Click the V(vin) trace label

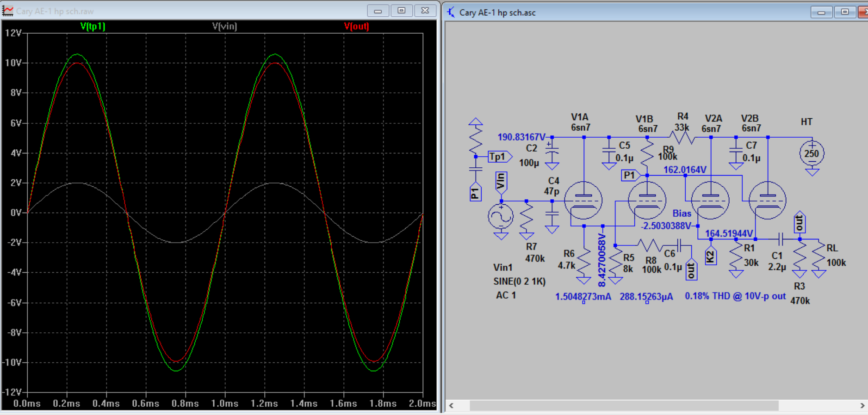tap(224, 26)
